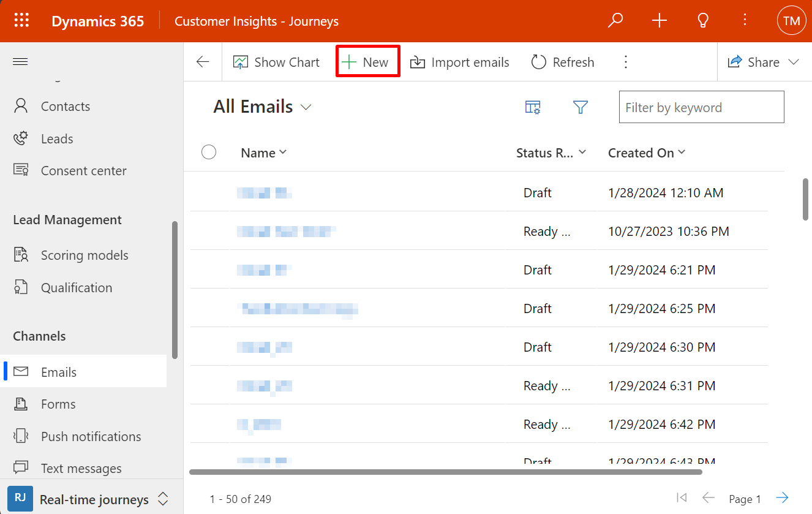Expand the Share dropdown chevron

[x=794, y=62]
